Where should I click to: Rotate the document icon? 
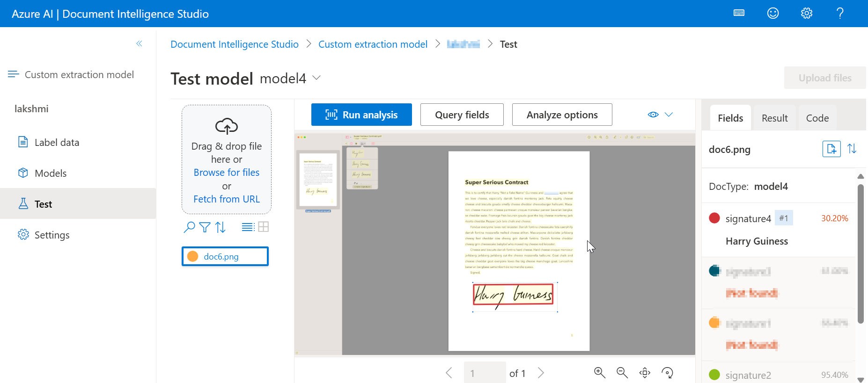click(x=667, y=372)
